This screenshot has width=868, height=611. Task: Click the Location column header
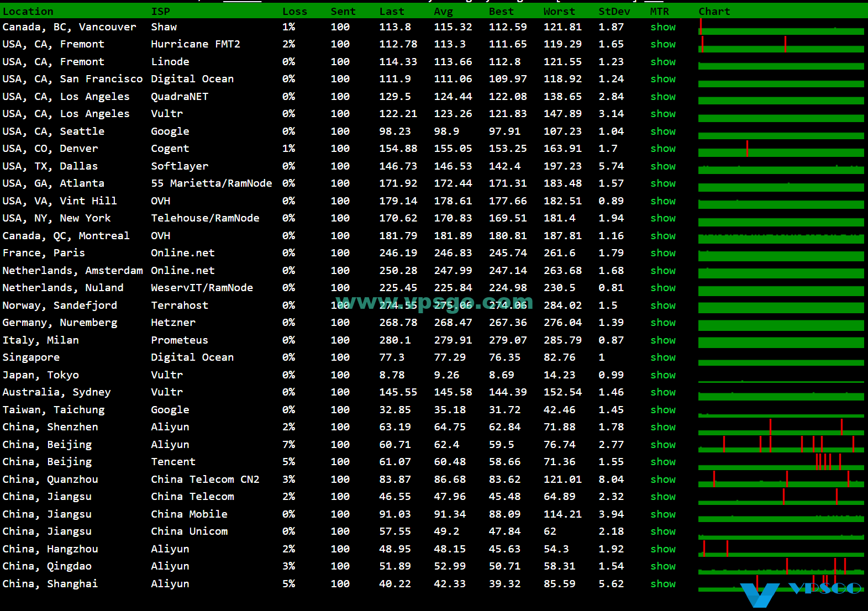[28, 12]
